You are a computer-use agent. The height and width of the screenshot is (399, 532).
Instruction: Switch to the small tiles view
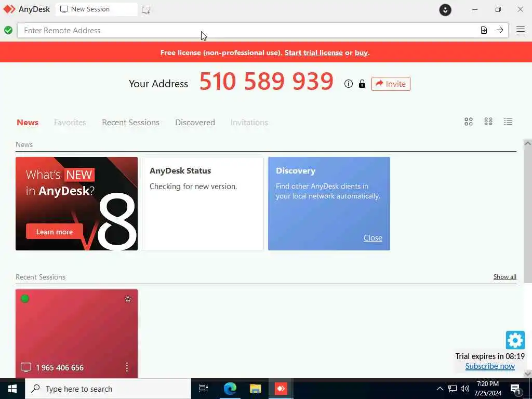(488, 121)
